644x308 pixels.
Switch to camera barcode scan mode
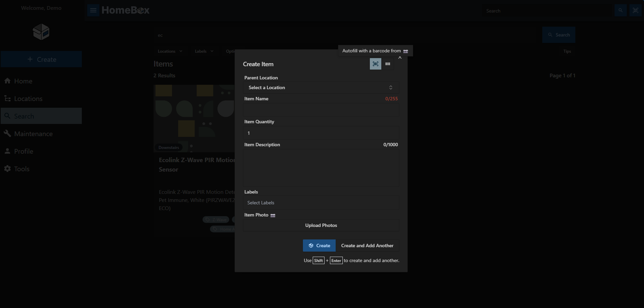[x=375, y=63]
